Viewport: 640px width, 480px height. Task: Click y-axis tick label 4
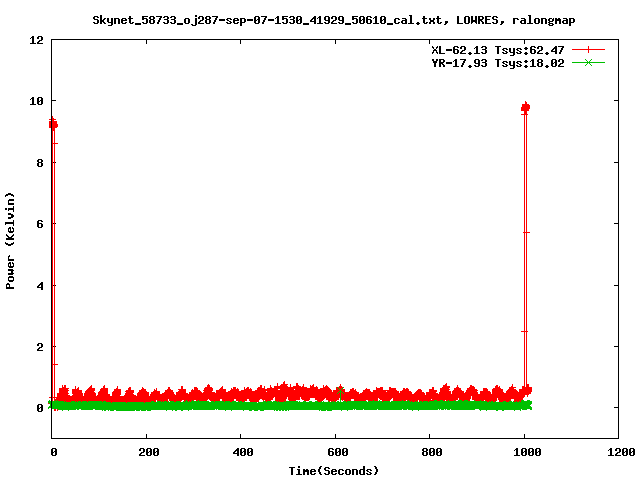tap(40, 286)
